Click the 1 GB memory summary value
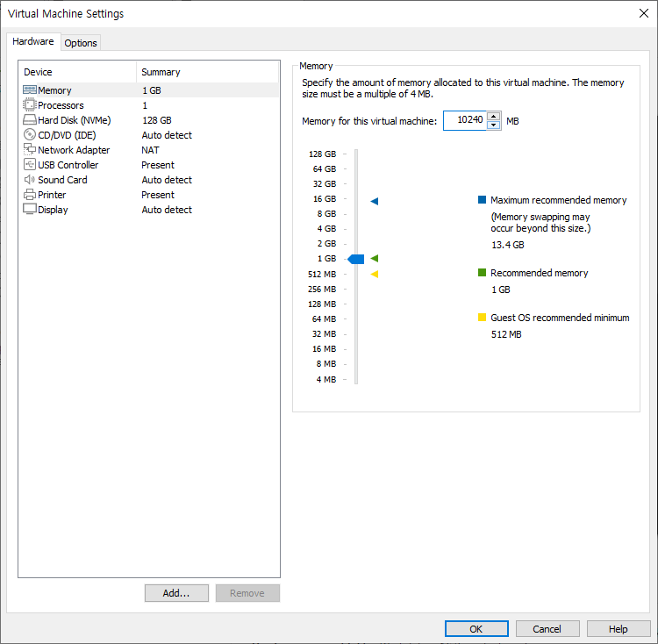 (152, 90)
